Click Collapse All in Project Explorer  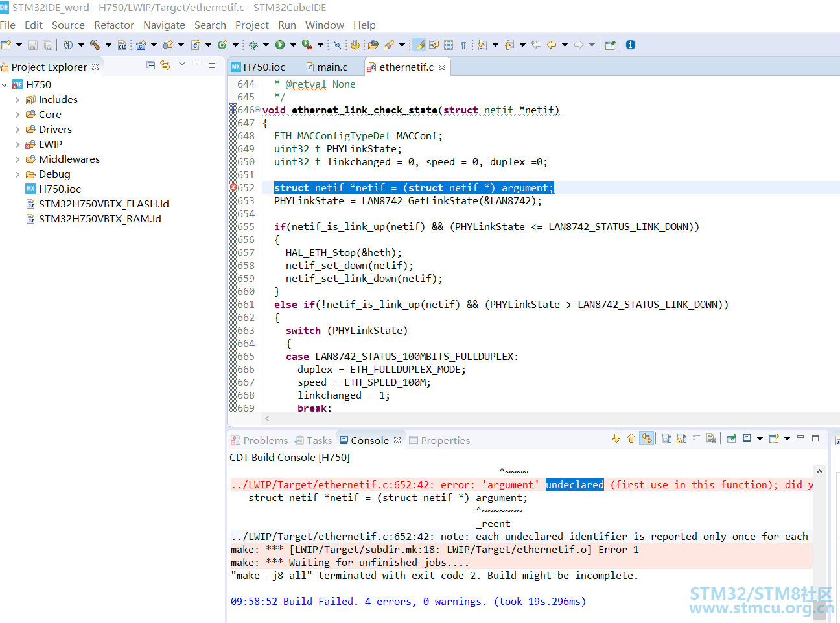pos(150,65)
